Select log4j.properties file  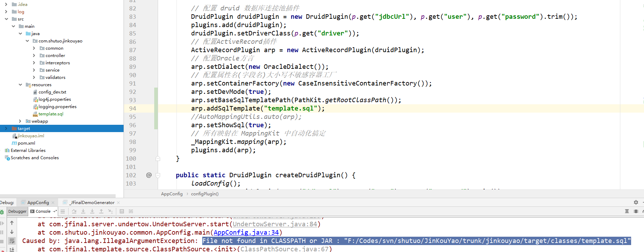pyautogui.click(x=55, y=99)
